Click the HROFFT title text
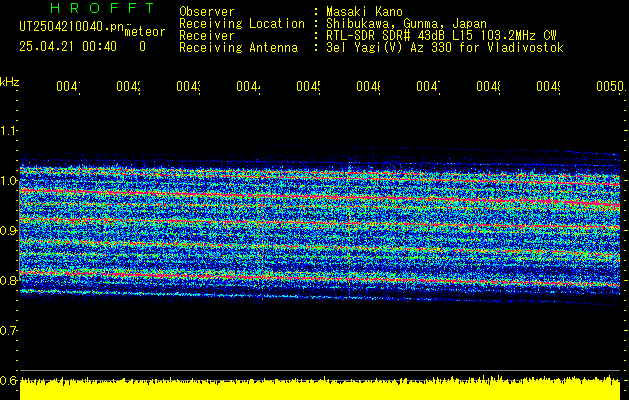 (102, 8)
